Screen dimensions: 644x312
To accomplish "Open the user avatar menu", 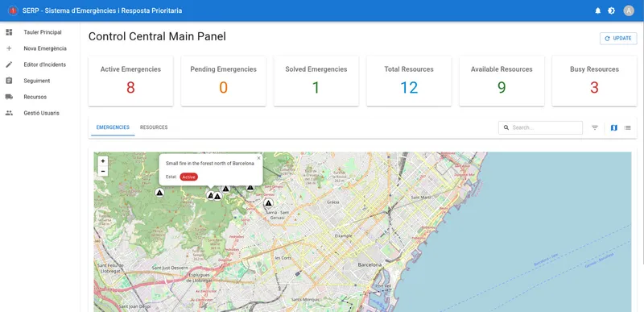I will click(x=629, y=10).
